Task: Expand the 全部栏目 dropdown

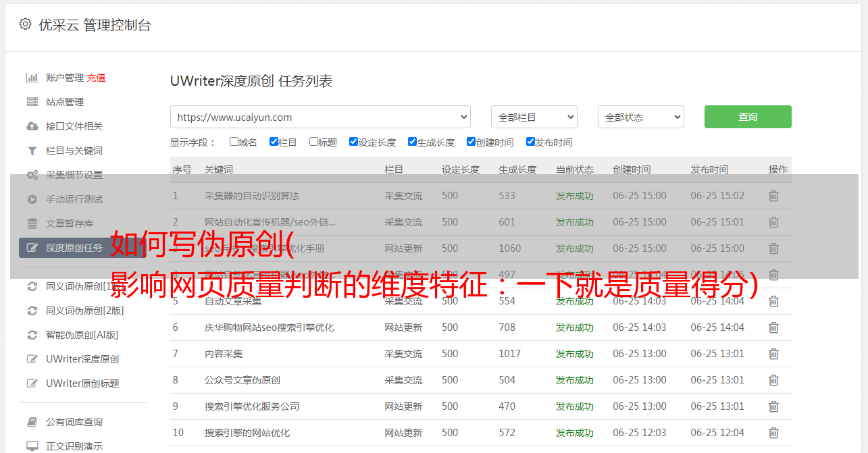Action: (x=534, y=117)
